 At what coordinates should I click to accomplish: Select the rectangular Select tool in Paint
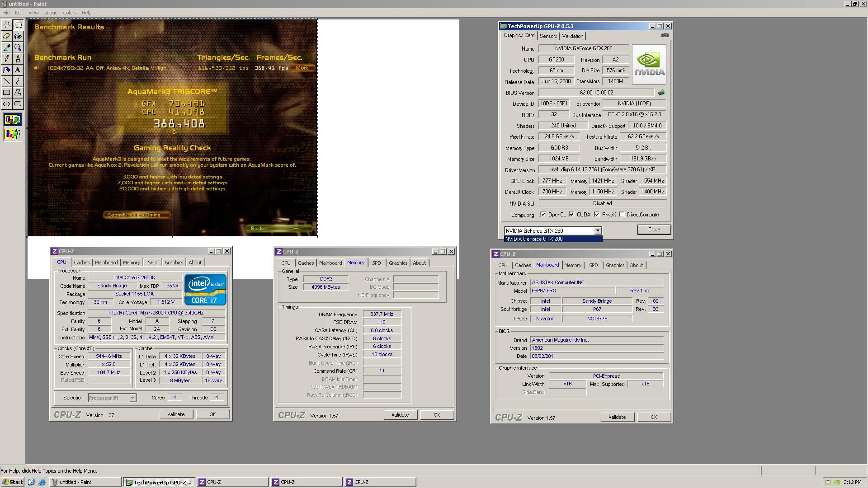(18, 25)
